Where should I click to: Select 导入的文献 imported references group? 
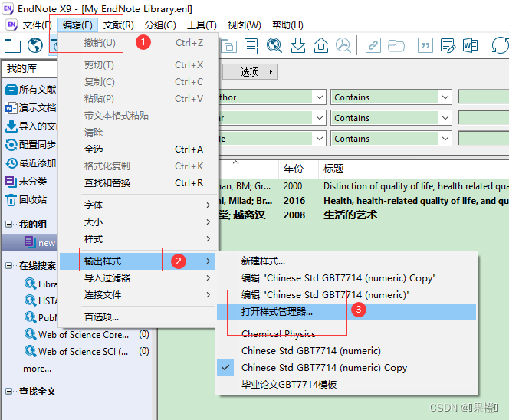click(x=31, y=126)
